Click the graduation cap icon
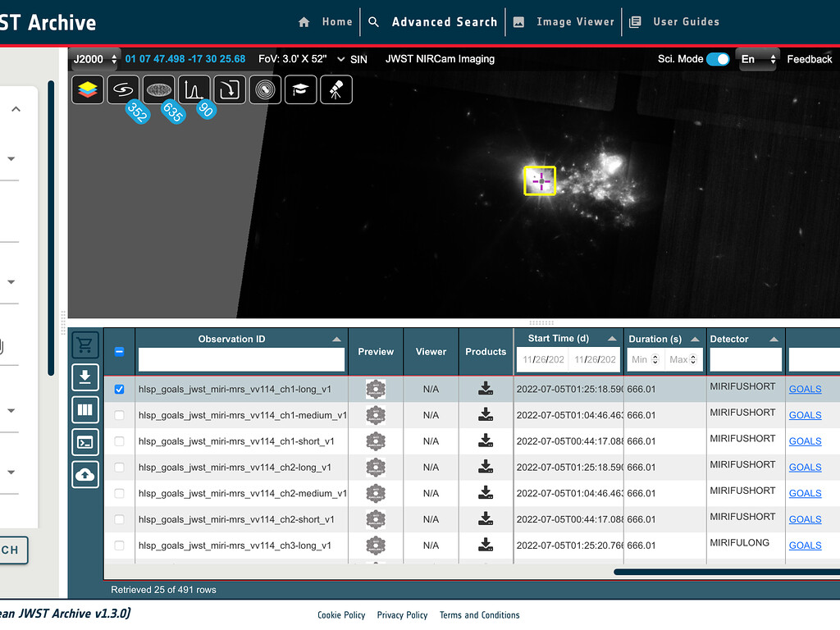The image size is (840, 630). coord(301,89)
